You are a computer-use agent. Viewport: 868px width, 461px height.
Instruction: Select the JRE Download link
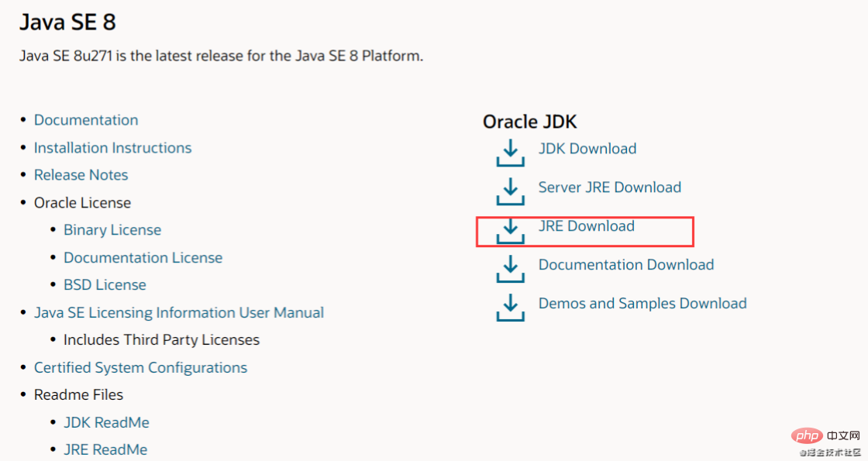pyautogui.click(x=587, y=226)
